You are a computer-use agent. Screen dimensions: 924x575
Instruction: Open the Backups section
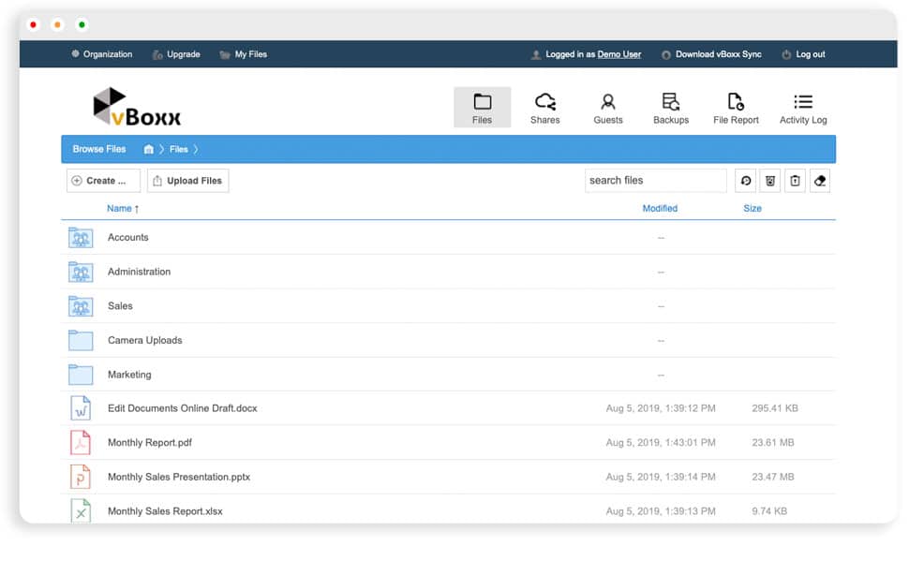click(x=671, y=108)
